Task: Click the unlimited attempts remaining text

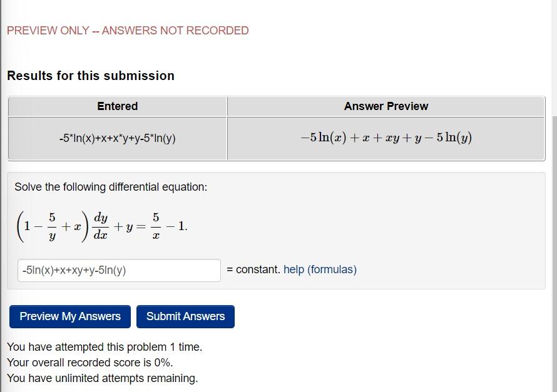Action: (x=102, y=378)
